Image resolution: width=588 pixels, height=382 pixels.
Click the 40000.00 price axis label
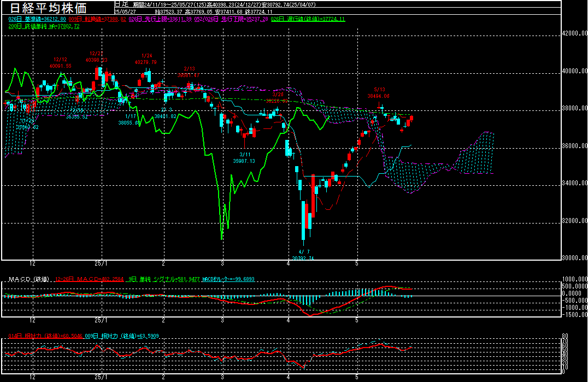point(575,71)
